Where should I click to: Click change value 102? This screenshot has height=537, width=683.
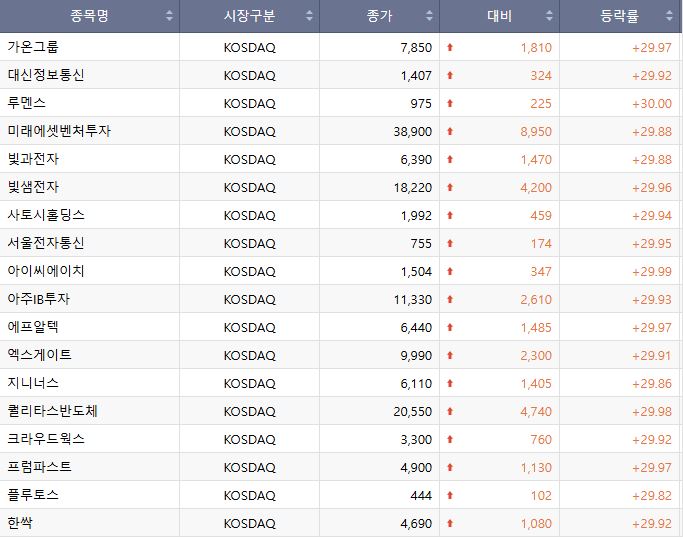[x=541, y=496]
